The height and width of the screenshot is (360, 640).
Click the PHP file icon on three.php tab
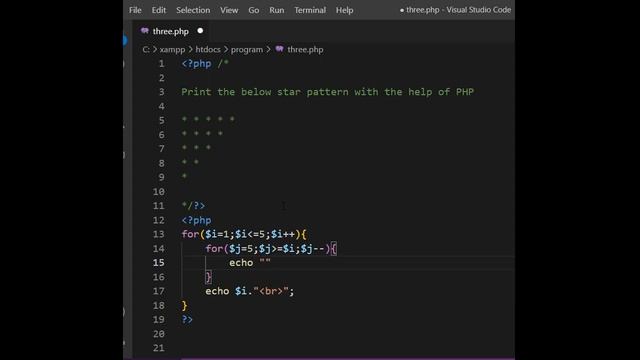144,31
